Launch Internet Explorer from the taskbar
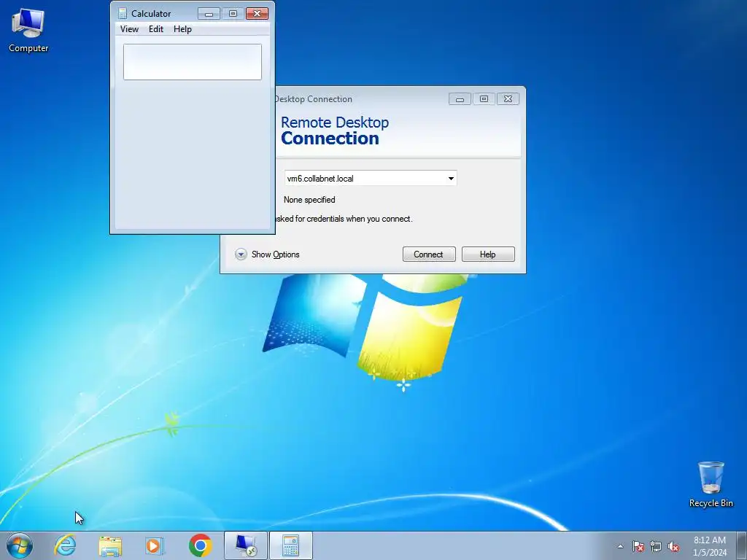Viewport: 747px width, 560px height. pos(65,545)
